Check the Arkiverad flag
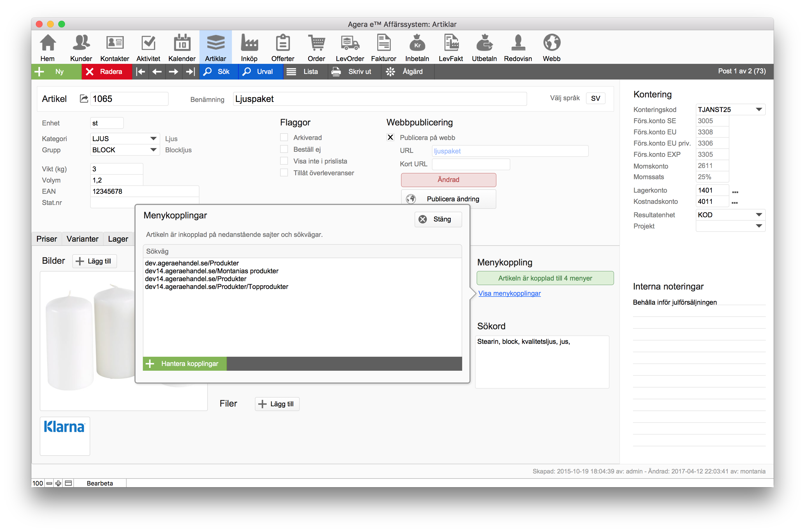Image resolution: width=805 pixels, height=532 pixels. [284, 137]
